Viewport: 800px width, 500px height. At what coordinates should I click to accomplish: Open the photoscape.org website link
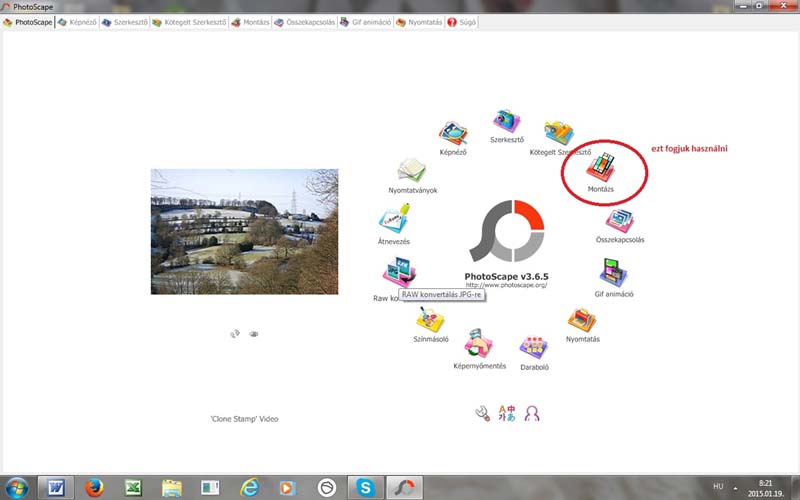click(506, 285)
